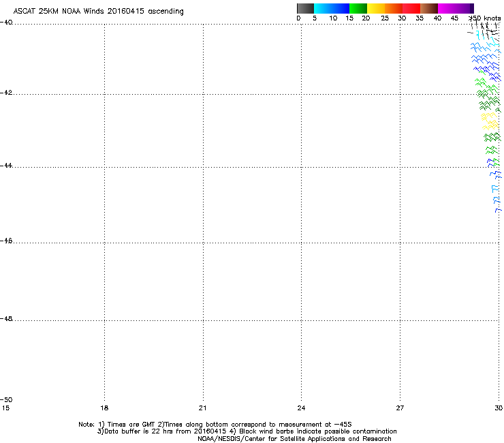Click the '-50' latitude axis label
Screen dimensions: 504x443
pyautogui.click(x=6, y=400)
